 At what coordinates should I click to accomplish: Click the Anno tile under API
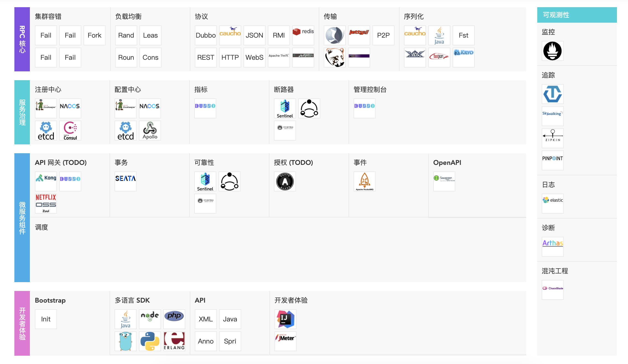(206, 341)
